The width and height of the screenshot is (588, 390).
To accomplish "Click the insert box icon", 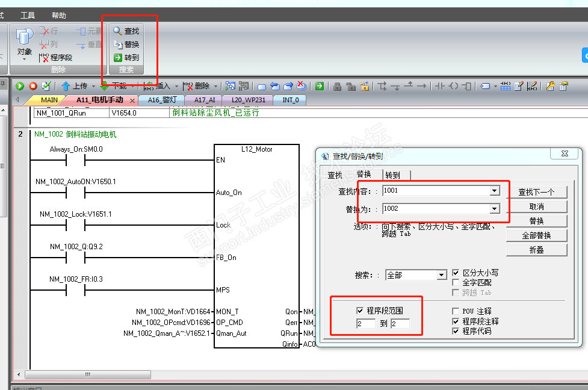I will point(466,86).
